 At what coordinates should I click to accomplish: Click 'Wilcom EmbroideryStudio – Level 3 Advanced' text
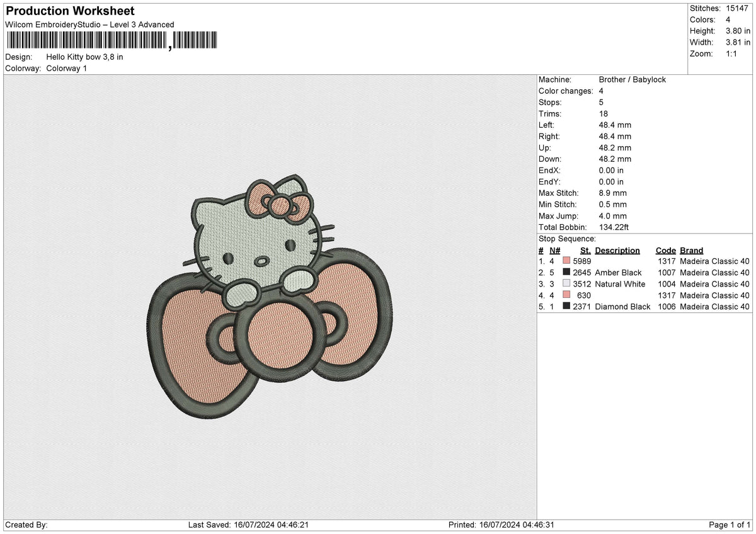pyautogui.click(x=89, y=25)
